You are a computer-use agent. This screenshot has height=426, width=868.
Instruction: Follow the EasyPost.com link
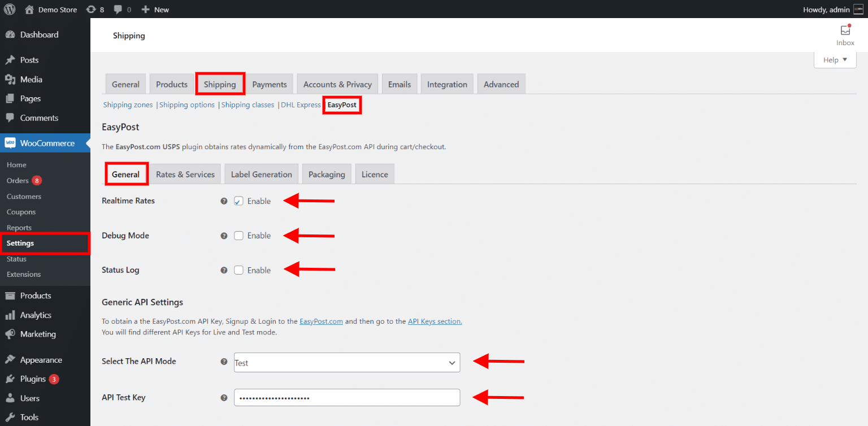321,321
